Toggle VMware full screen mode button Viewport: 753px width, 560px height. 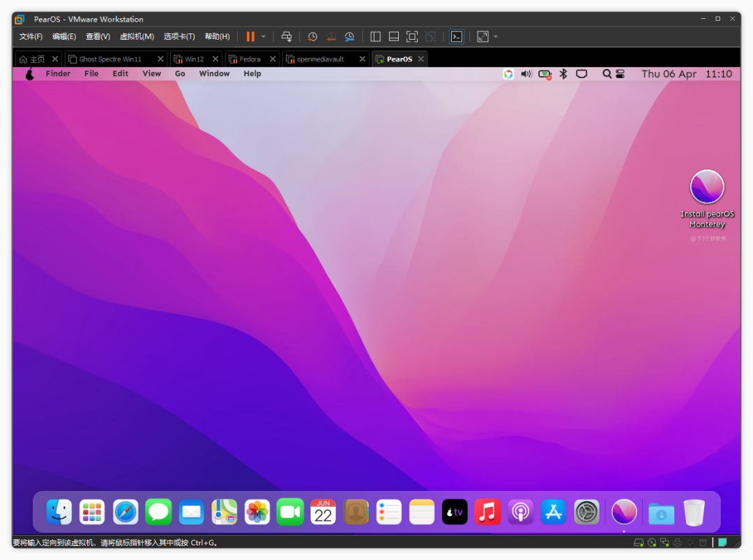[412, 37]
